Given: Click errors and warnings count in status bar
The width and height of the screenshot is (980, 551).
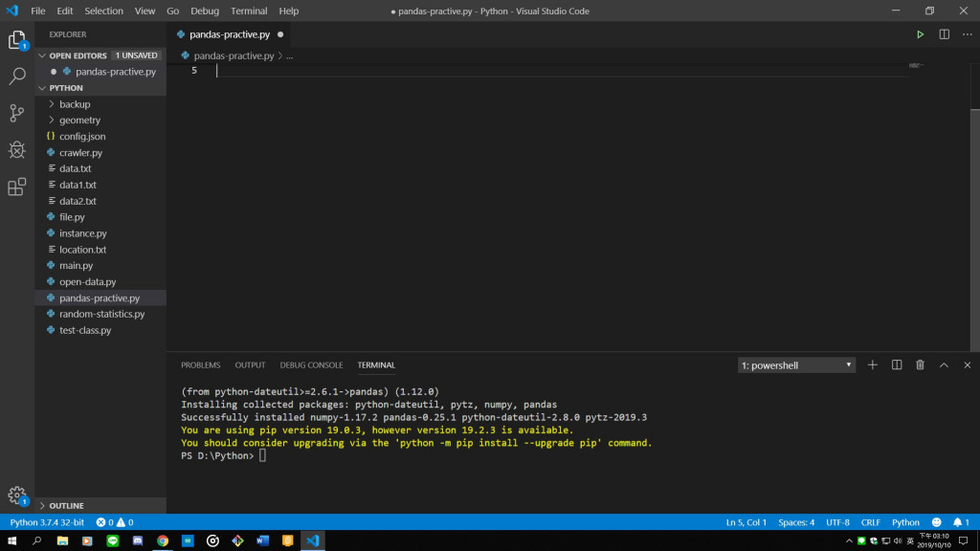Looking at the screenshot, I should [115, 522].
